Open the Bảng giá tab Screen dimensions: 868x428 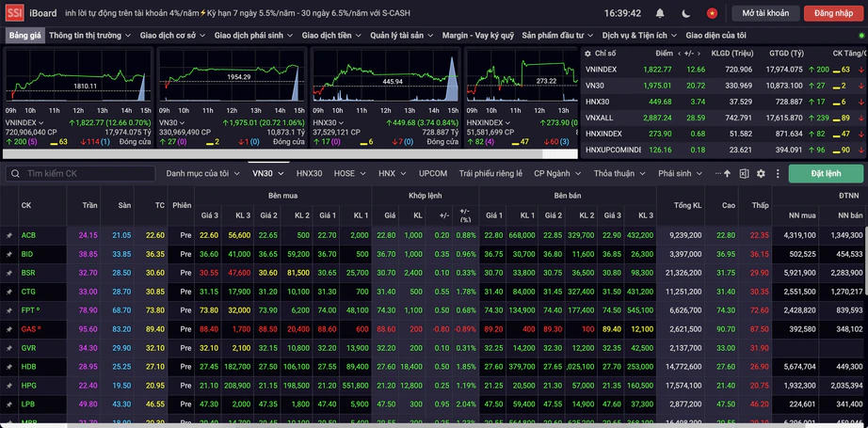(x=24, y=36)
